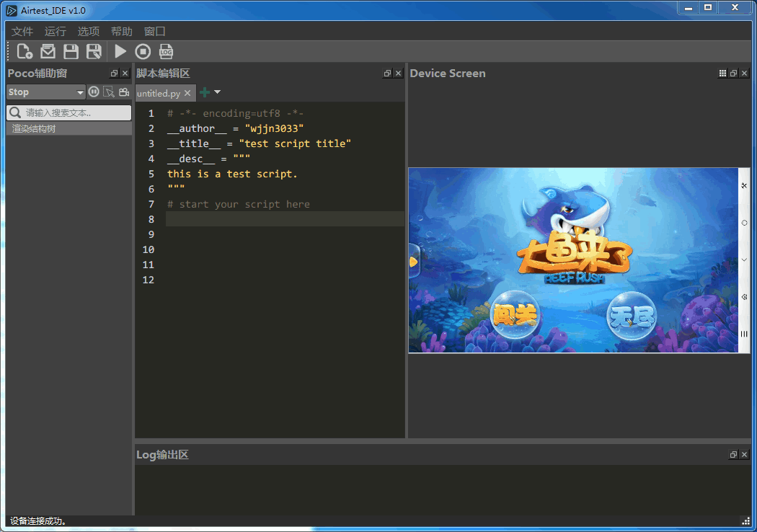Image resolution: width=757 pixels, height=532 pixels.
Task: Add a new script with the green plus
Action: pyautogui.click(x=205, y=92)
